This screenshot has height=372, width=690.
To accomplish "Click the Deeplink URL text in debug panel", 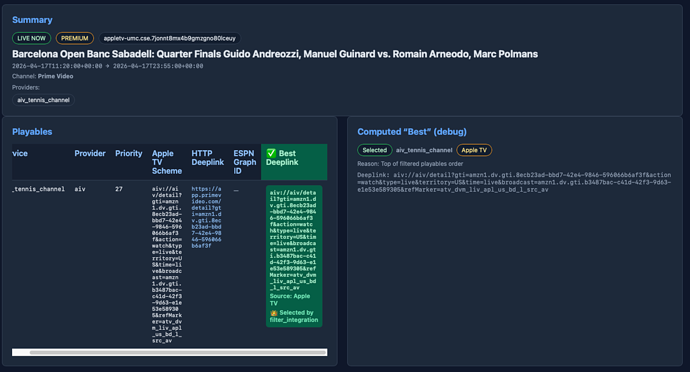I will click(x=514, y=182).
